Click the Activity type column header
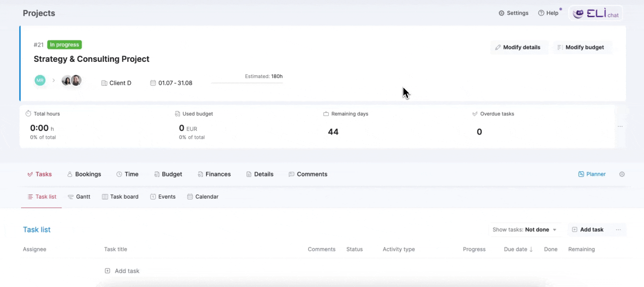 399,249
